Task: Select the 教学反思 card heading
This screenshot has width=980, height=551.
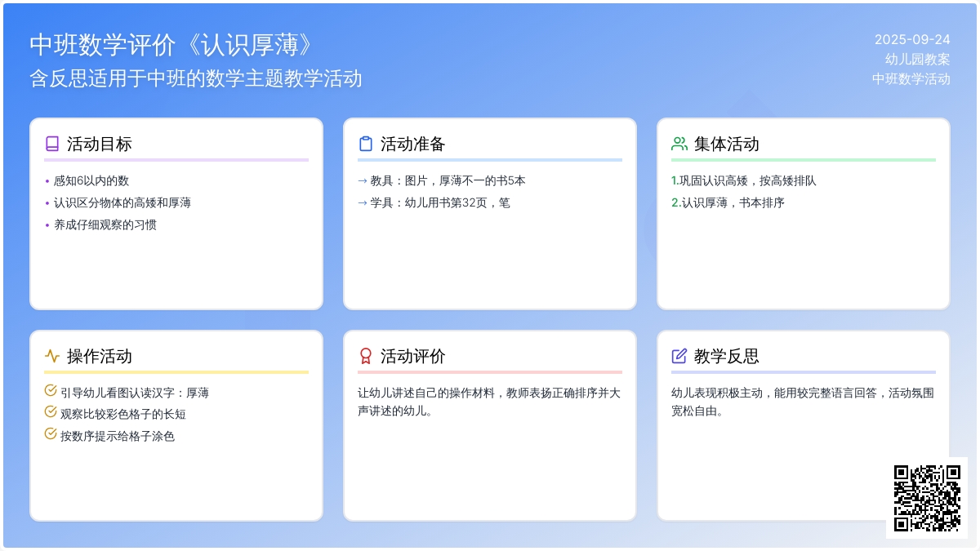Action: pos(726,356)
